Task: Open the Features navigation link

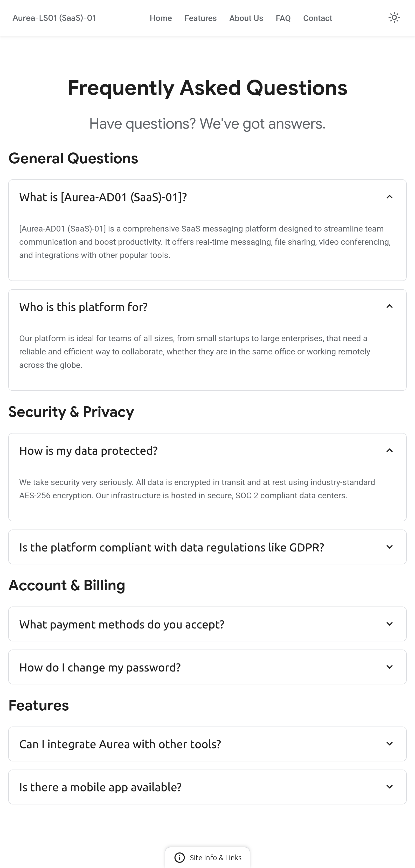Action: pos(200,18)
